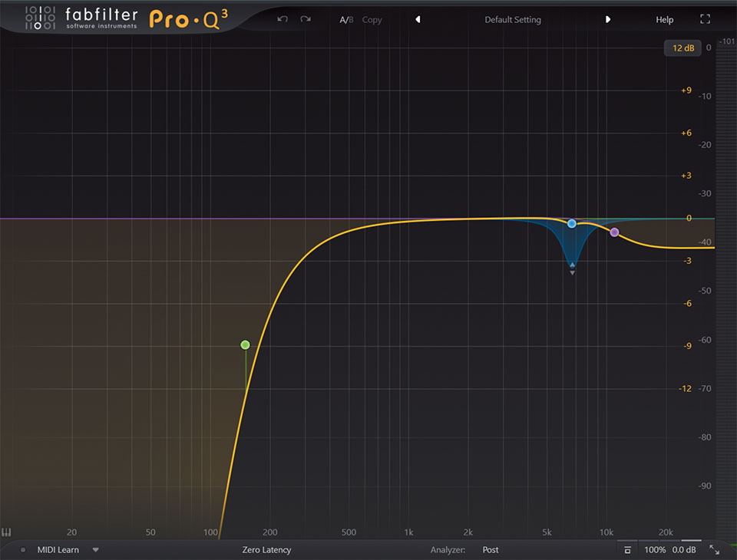Click the dynamic range arrows under blue band
737x560 pixels.
click(572, 268)
